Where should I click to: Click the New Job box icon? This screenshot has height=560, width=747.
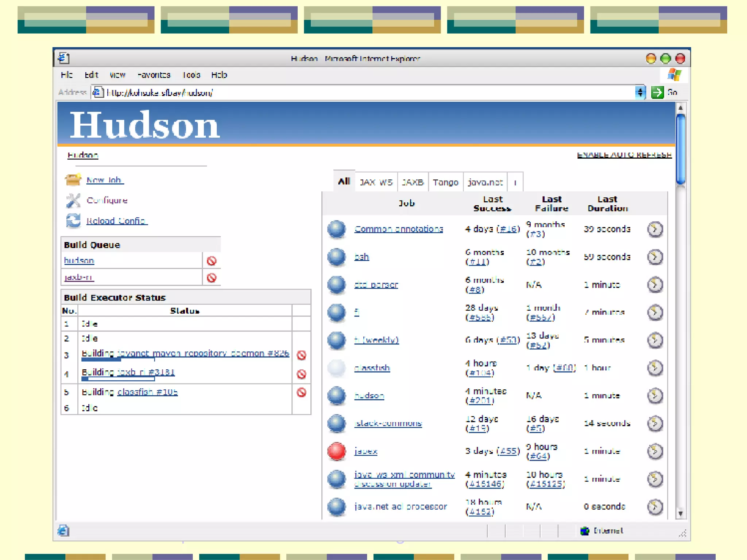73,180
